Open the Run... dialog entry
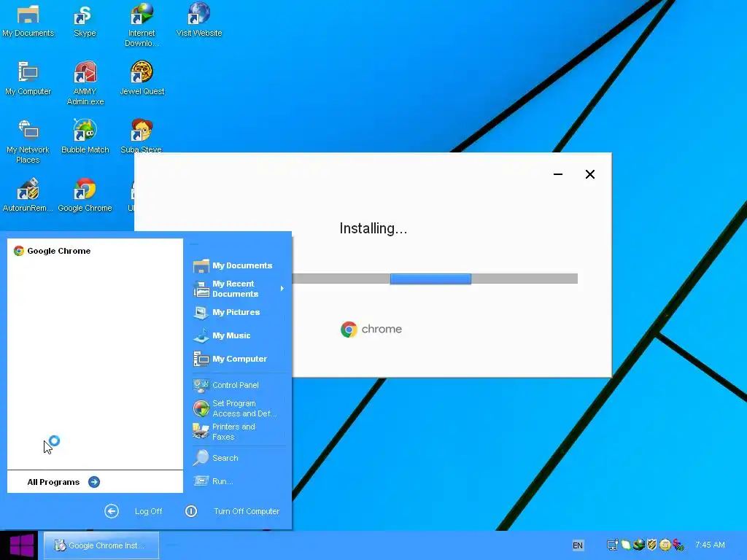This screenshot has width=747, height=560. coord(214,481)
